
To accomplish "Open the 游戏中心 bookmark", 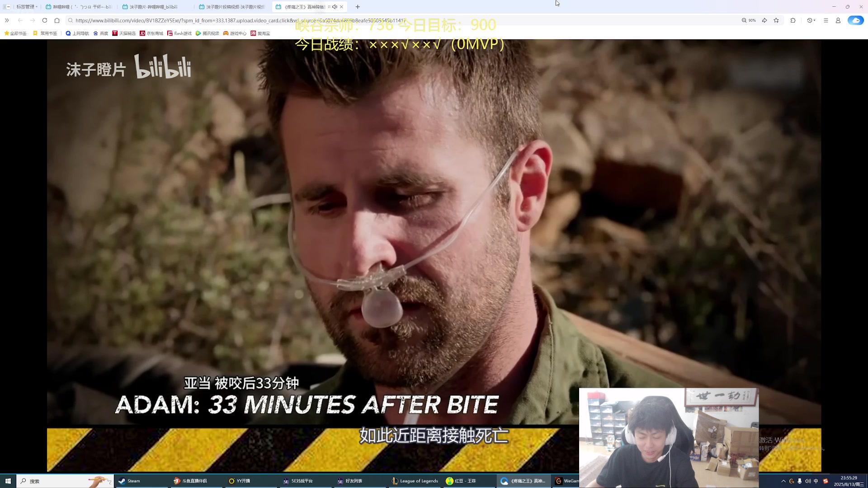I will tap(235, 33).
